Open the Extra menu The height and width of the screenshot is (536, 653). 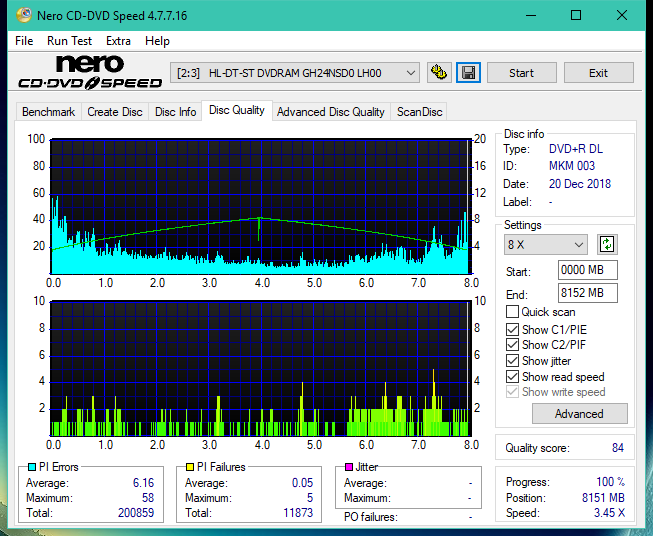click(118, 41)
